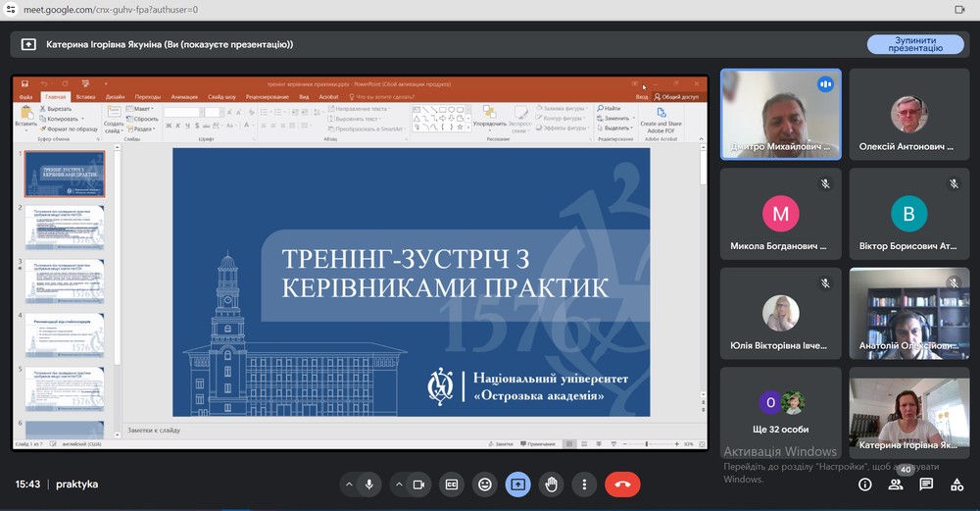Expand microphone audio settings arrow
Image resolution: width=980 pixels, height=511 pixels.
coord(349,485)
